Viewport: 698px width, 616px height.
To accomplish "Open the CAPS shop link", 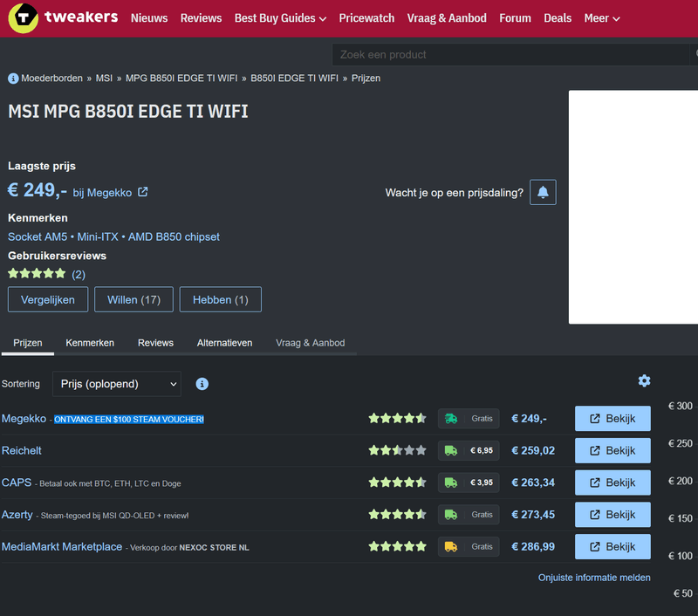I will point(17,483).
